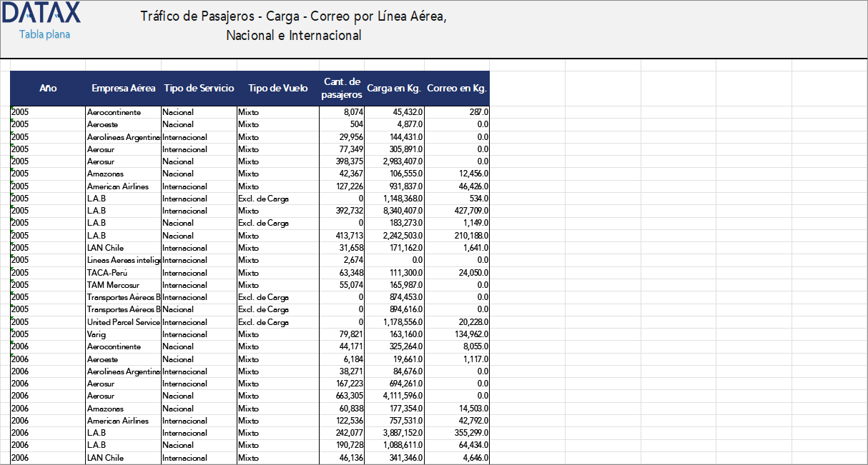Select the Cant. de pasajeros column header
Screen dimensions: 868x465
coord(342,89)
